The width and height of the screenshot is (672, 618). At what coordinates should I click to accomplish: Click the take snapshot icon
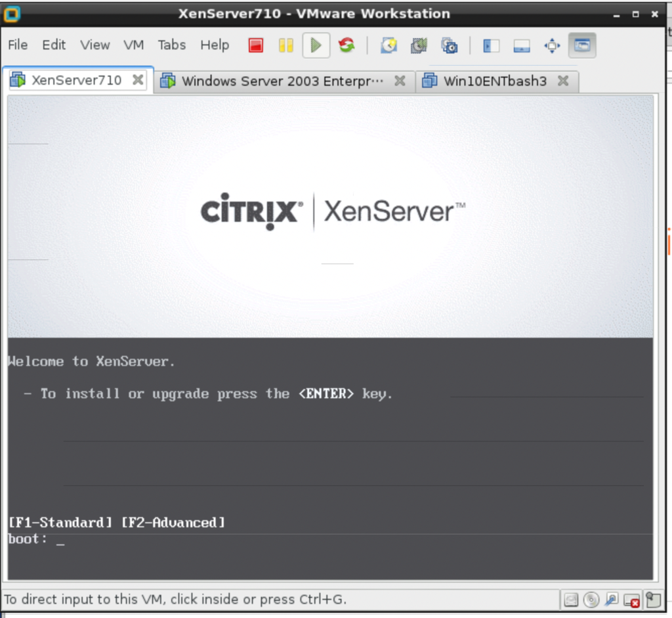click(388, 45)
